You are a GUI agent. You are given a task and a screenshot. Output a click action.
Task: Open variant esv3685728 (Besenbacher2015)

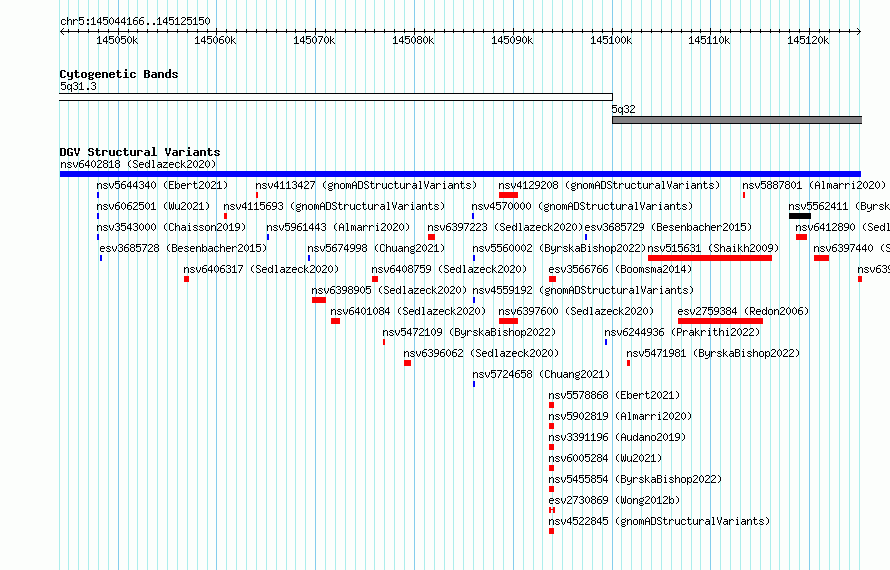pyautogui.click(x=183, y=248)
